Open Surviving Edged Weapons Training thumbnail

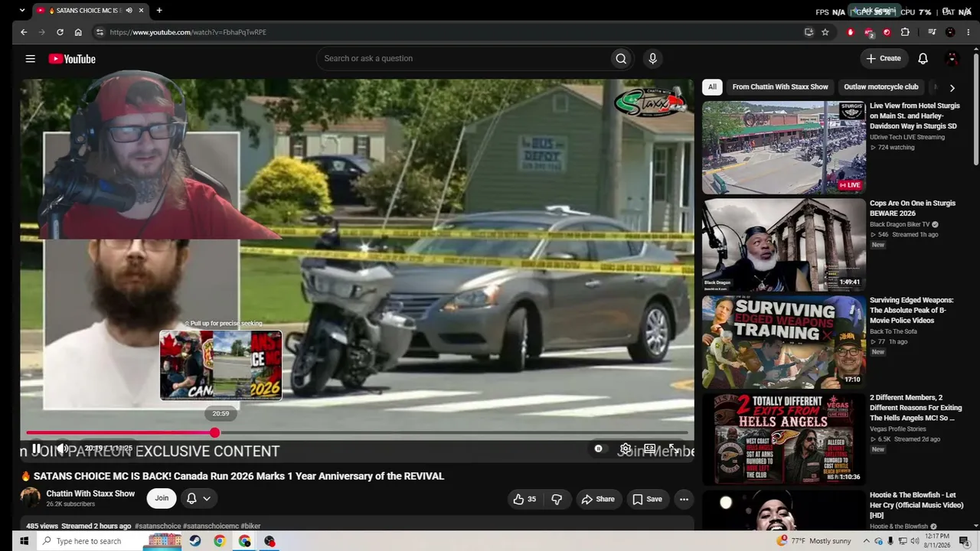click(784, 342)
